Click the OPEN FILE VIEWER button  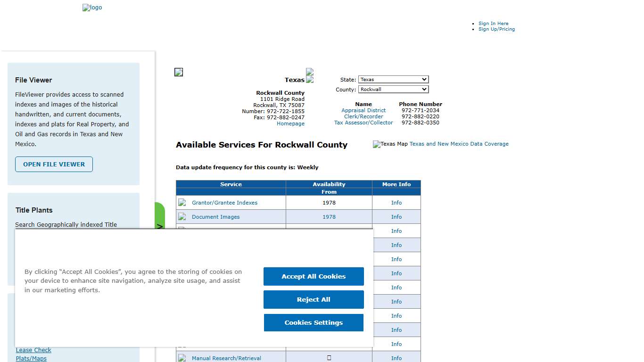pyautogui.click(x=53, y=165)
